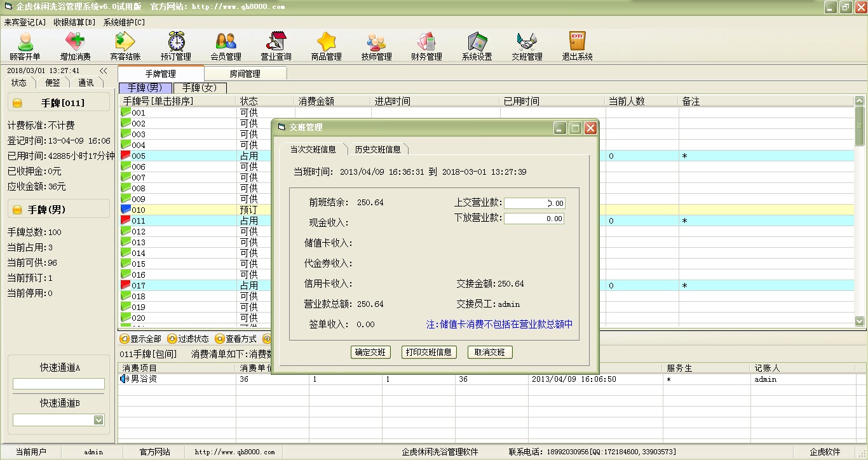
Task: Select the 当次交班信息 tab in dialog
Action: pos(313,149)
